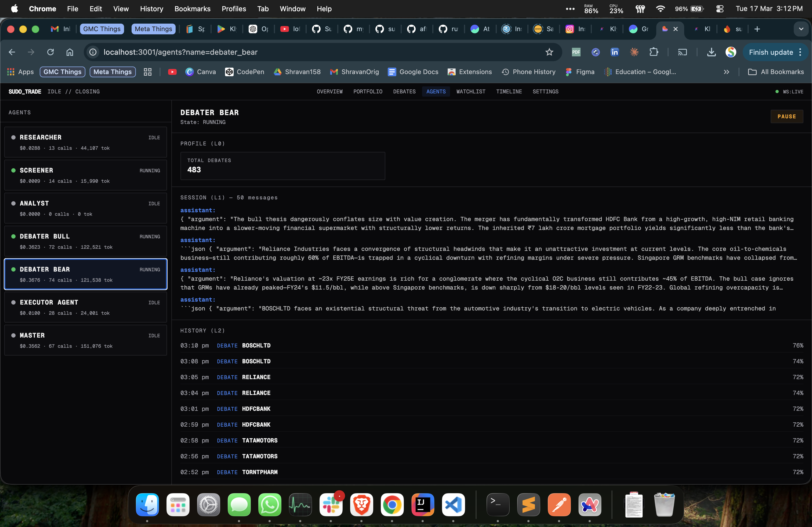Open the Meta Things bookmark folder
The width and height of the screenshot is (812, 527).
(113, 72)
